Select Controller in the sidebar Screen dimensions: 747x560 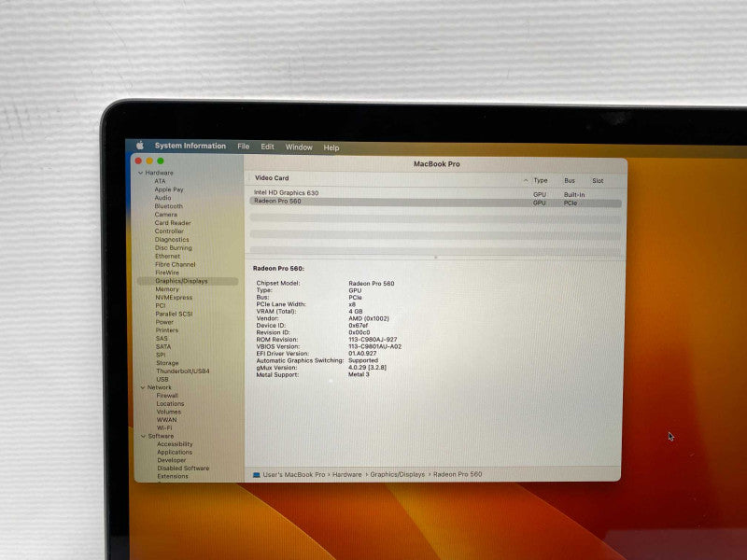[169, 231]
